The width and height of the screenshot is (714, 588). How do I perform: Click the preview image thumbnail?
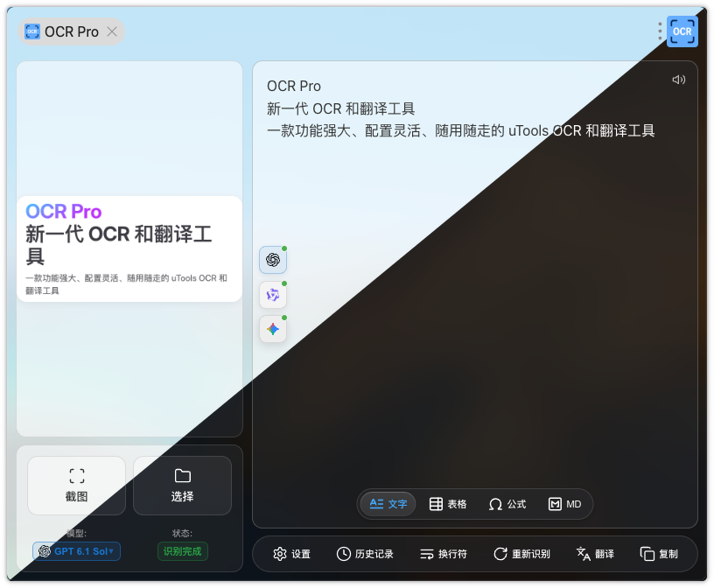[x=129, y=248]
